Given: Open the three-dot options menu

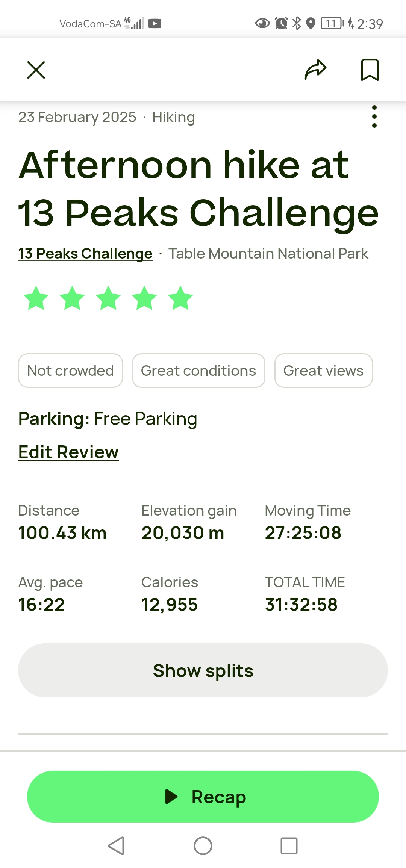Looking at the screenshot, I should (374, 116).
